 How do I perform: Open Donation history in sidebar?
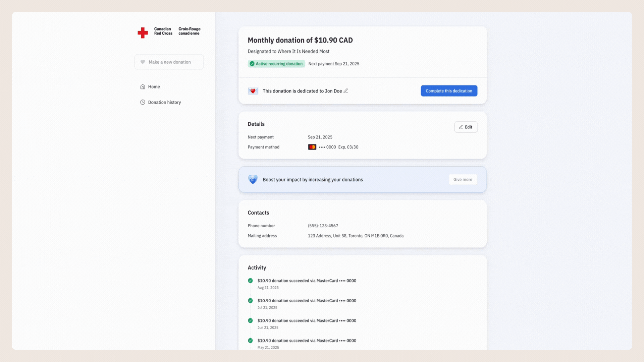pos(160,102)
